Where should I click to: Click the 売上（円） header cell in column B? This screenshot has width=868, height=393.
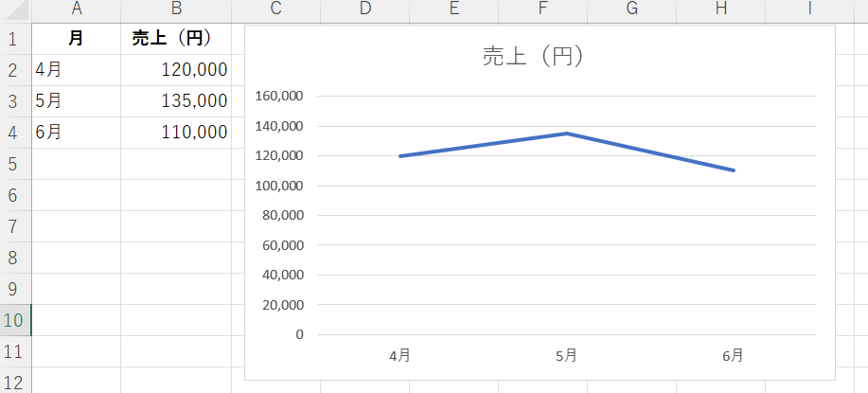(176, 39)
